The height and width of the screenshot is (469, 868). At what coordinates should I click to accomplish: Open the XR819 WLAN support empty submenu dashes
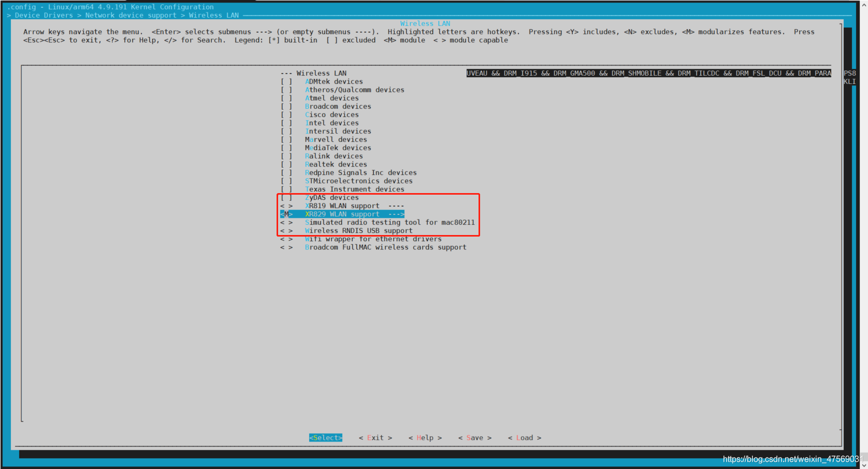396,206
